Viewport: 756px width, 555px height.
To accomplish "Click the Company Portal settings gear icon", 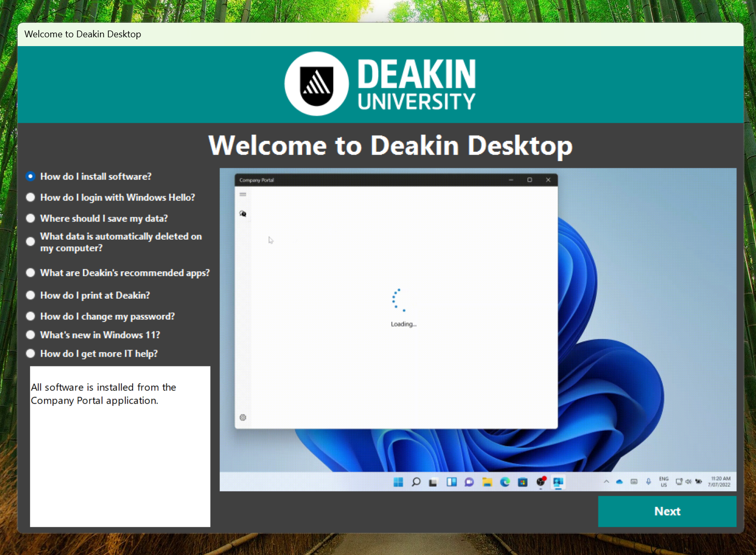I will pos(243,417).
